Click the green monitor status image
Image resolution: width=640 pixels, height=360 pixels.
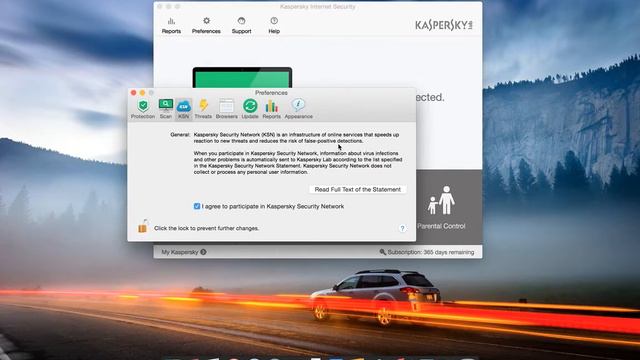(242, 78)
